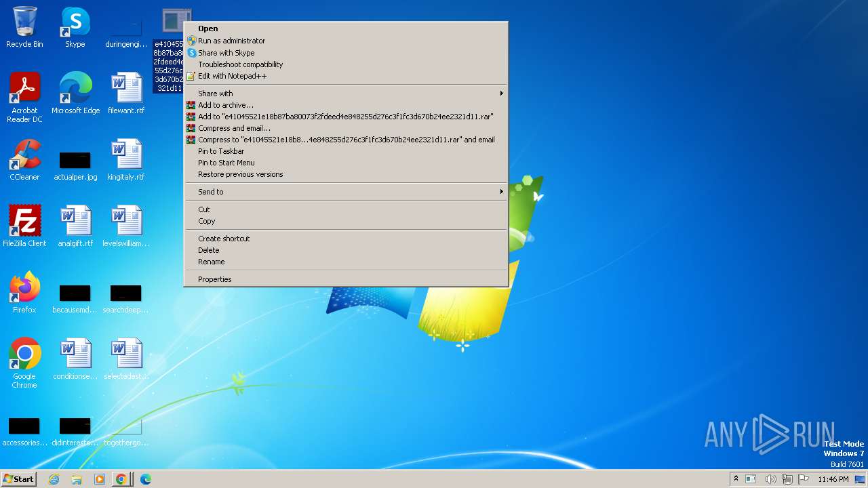The width and height of the screenshot is (868, 488).
Task: Select the conditionse document icon
Action: click(x=75, y=359)
